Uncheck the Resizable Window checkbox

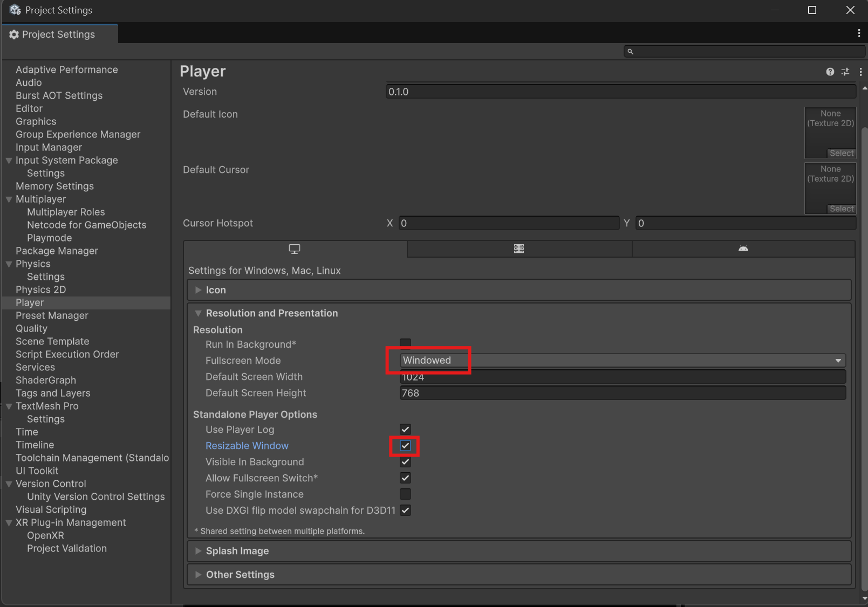(405, 446)
